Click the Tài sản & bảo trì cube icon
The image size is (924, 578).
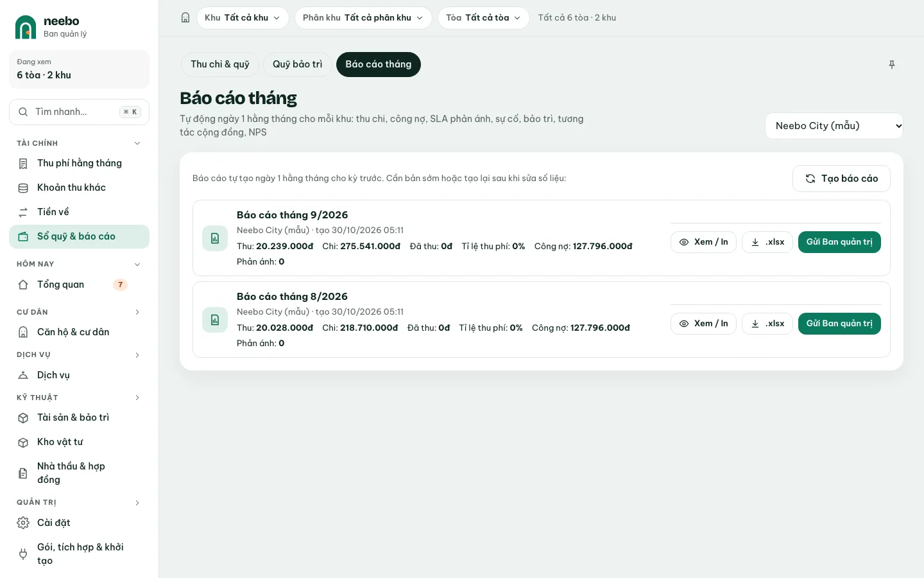coord(23,418)
